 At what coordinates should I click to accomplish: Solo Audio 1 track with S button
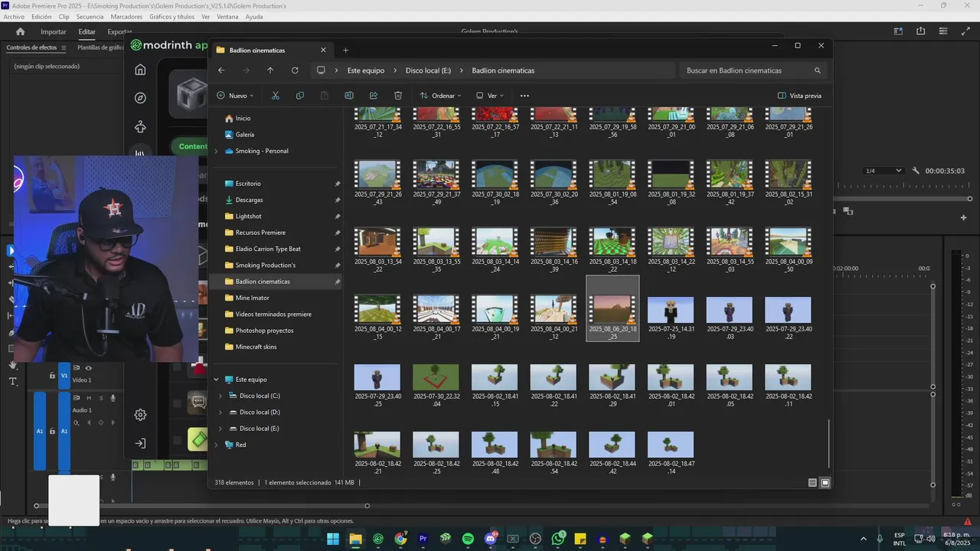(x=100, y=398)
